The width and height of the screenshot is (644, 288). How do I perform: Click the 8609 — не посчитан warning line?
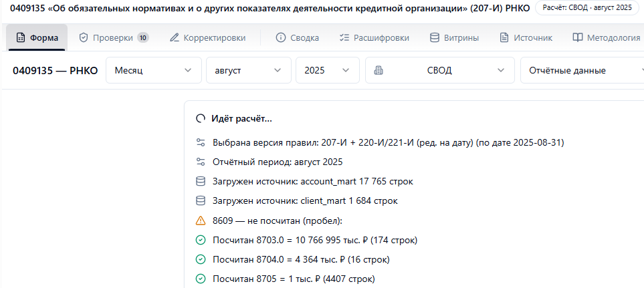click(x=278, y=221)
